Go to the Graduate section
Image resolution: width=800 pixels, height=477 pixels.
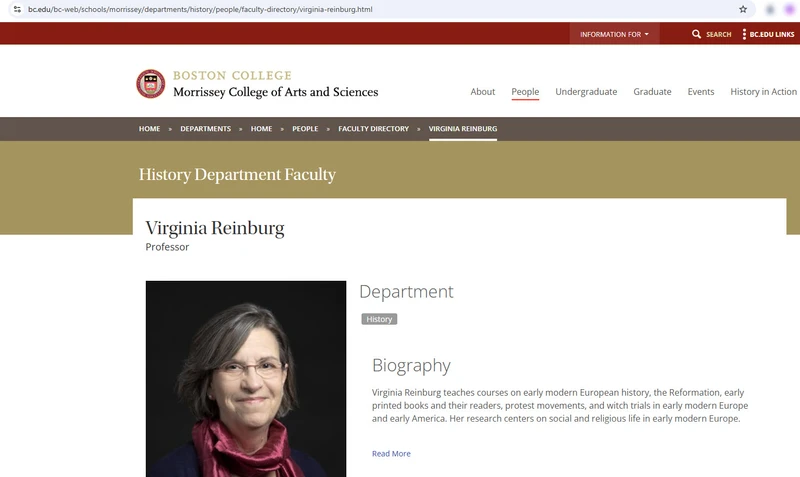pyautogui.click(x=652, y=92)
